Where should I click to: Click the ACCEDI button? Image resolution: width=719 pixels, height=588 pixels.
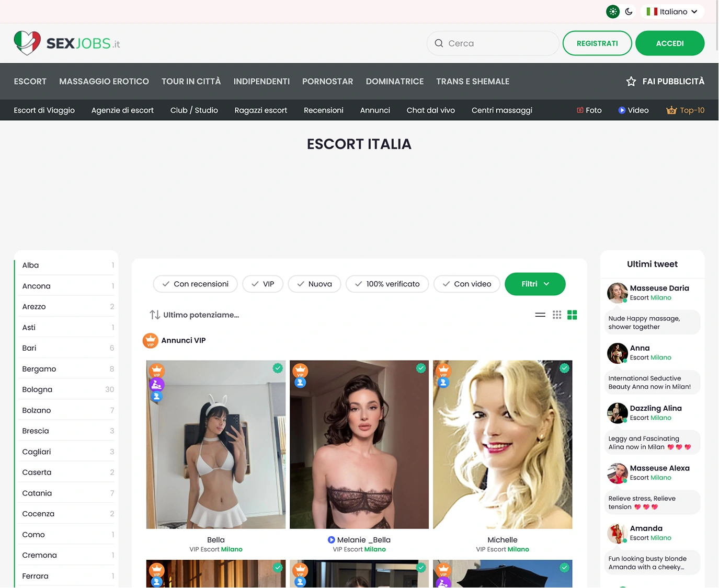point(670,43)
